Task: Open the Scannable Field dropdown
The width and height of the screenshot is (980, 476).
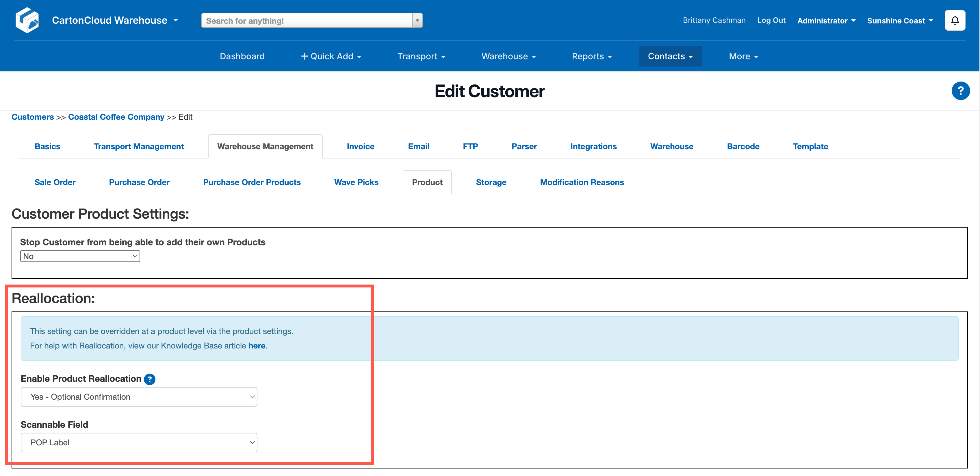Action: 139,442
